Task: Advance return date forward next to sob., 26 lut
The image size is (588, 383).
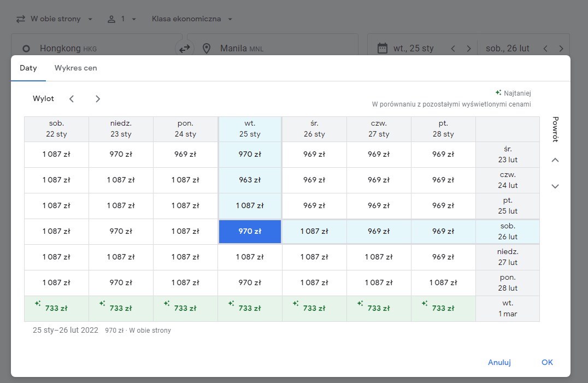Action: (561, 48)
